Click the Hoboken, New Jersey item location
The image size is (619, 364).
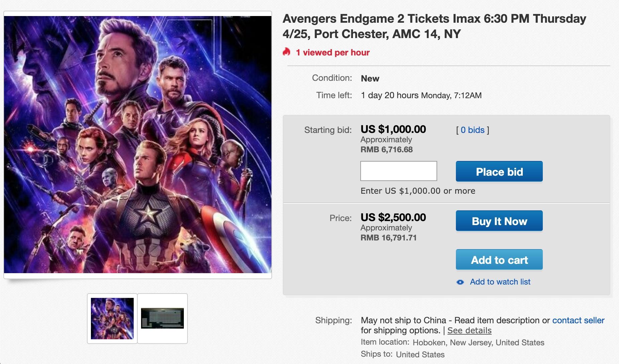(x=478, y=342)
